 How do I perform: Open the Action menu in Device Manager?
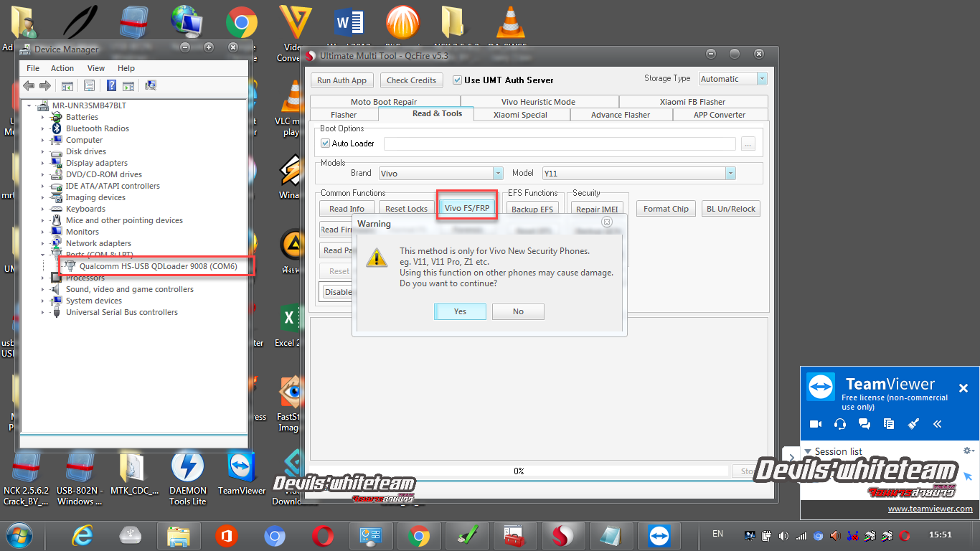(62, 68)
